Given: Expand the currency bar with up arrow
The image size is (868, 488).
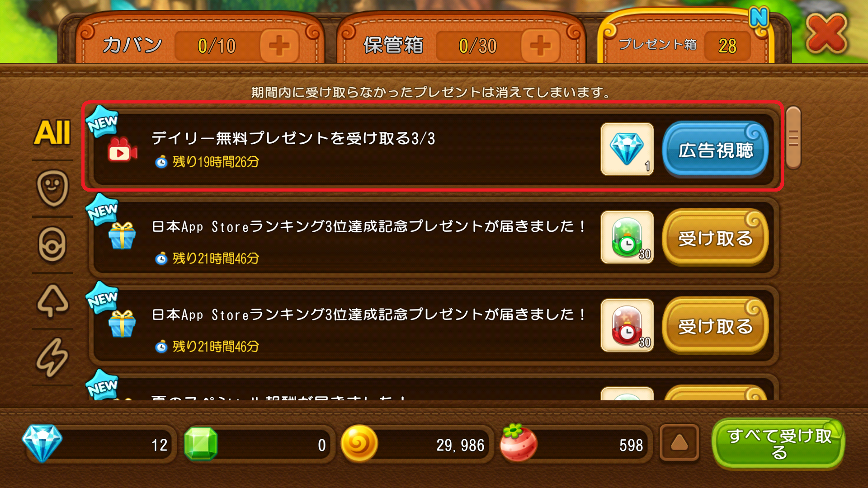Looking at the screenshot, I should click(x=679, y=444).
